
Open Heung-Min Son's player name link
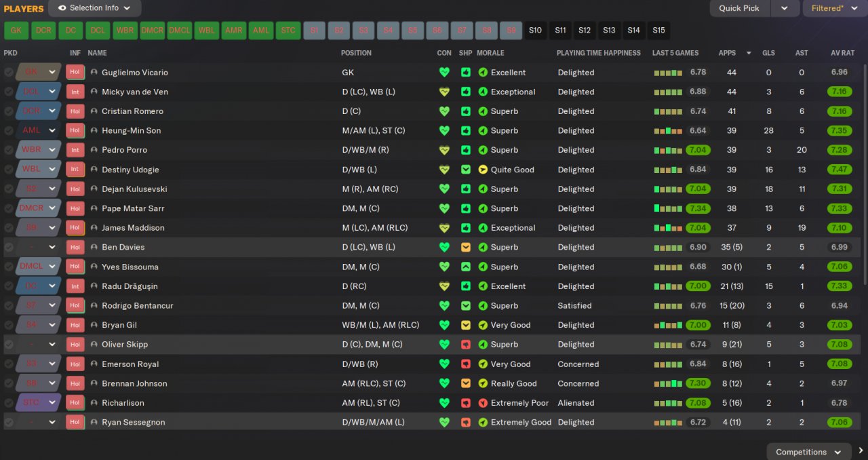point(131,130)
